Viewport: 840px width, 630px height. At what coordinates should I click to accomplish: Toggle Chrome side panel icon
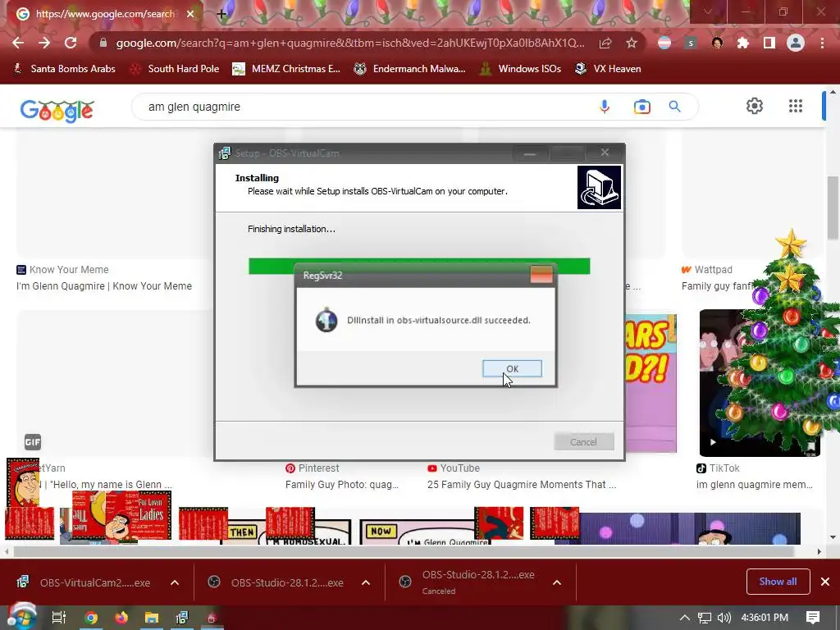coord(769,43)
